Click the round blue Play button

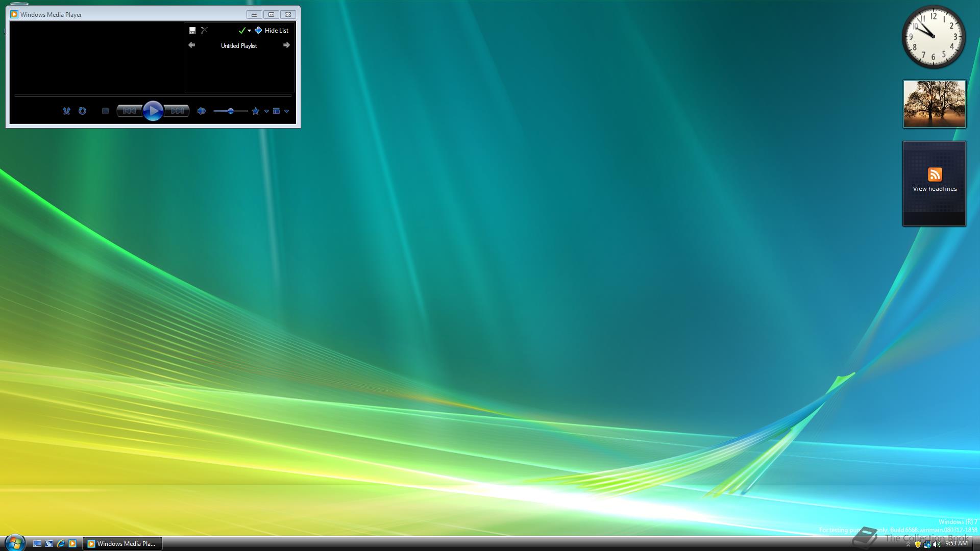click(153, 111)
